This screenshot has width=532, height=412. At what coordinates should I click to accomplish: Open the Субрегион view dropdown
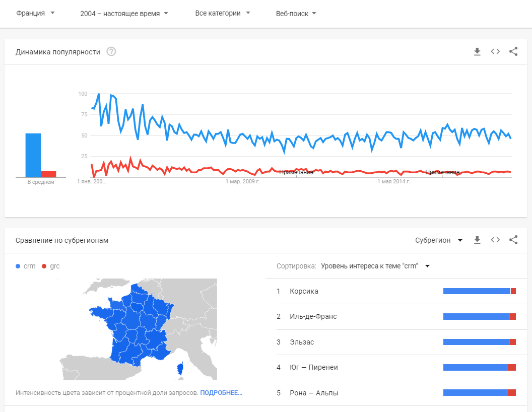coord(438,240)
